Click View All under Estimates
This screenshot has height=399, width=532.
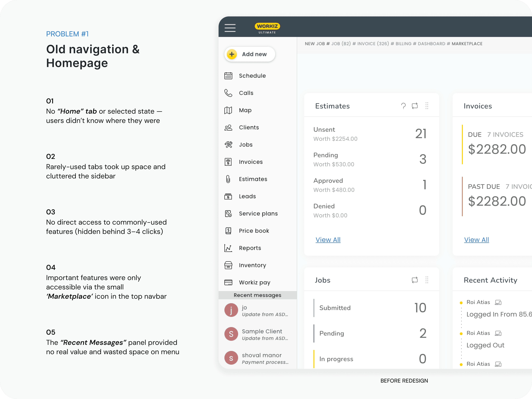pyautogui.click(x=328, y=240)
